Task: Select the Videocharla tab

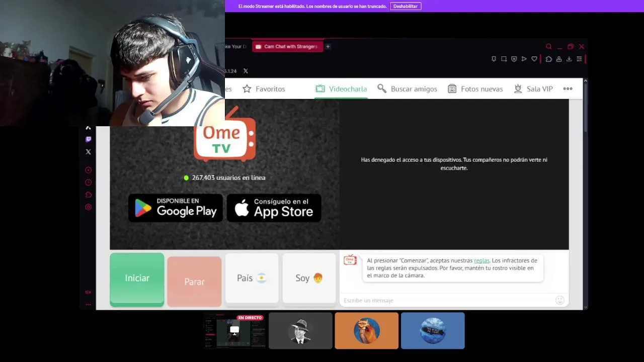Action: pyautogui.click(x=341, y=88)
